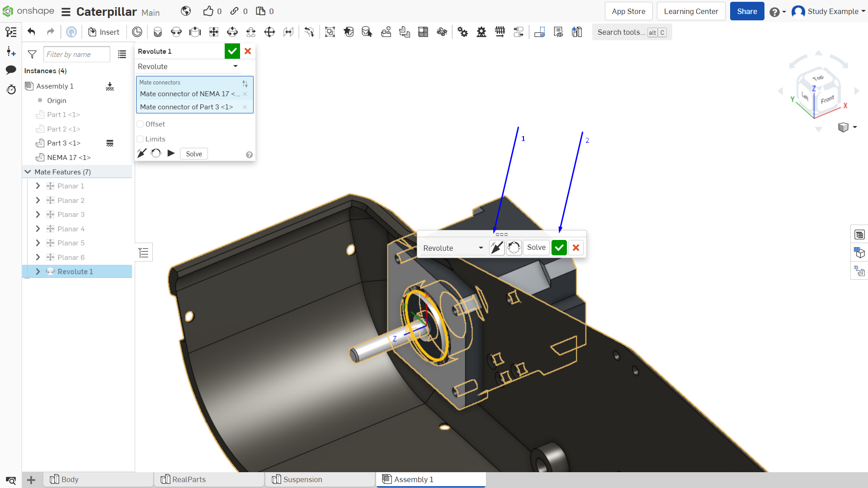Screen dimensions: 868x488
Task: Remove the Mate connector of Part 3 entry
Action: [245, 107]
